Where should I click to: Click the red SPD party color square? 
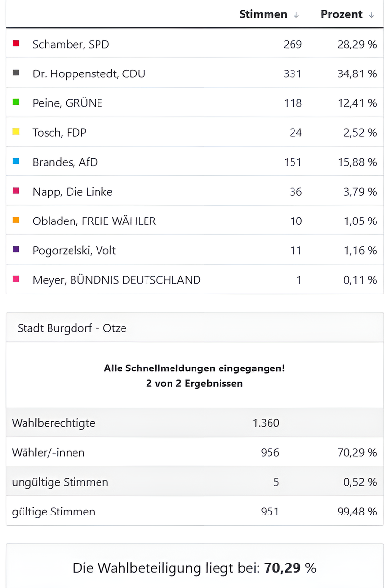[15, 44]
